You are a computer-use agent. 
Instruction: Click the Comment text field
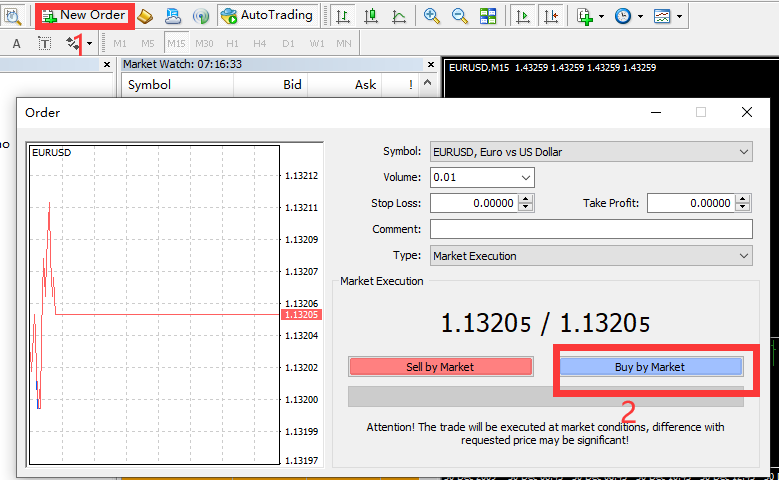tap(591, 229)
